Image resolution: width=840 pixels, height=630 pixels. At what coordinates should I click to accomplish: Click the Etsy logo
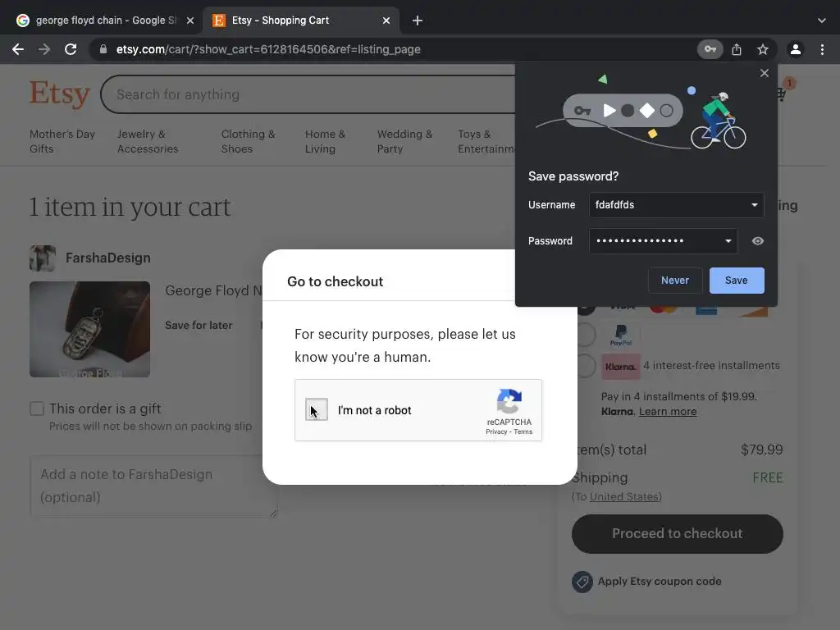pyautogui.click(x=59, y=94)
